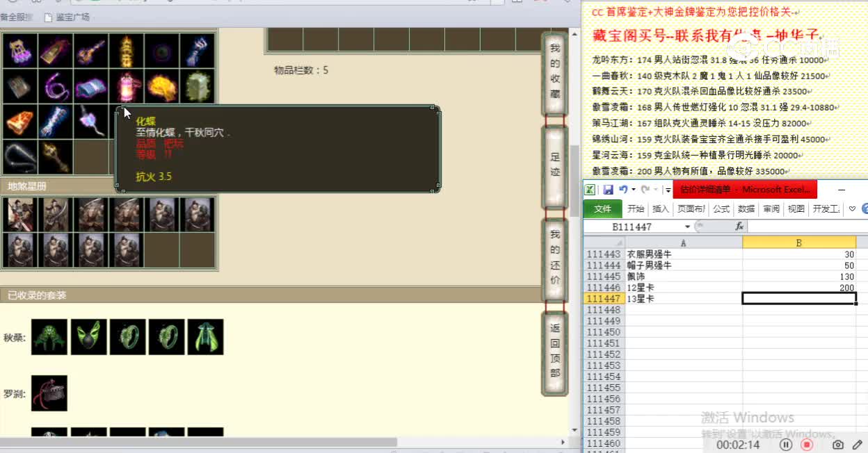Collapse the Excel ribbon with the caret icon
868x453 pixels.
[x=852, y=209]
